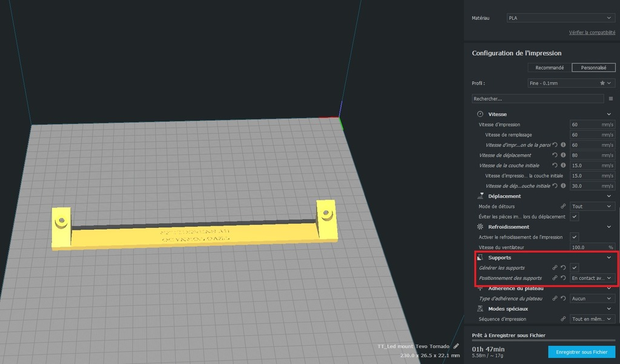
Task: Click link icon beside 'Mode de détours'
Action: [563, 206]
